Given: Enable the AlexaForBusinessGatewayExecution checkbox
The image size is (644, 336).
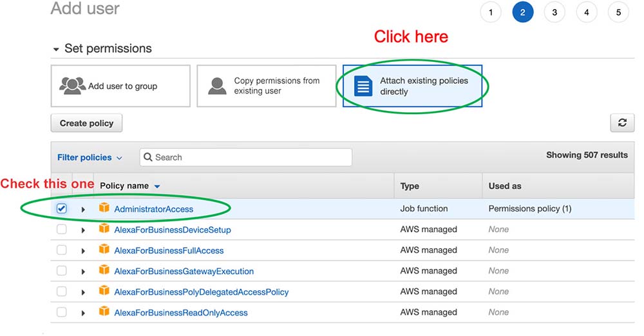Looking at the screenshot, I should coord(61,271).
